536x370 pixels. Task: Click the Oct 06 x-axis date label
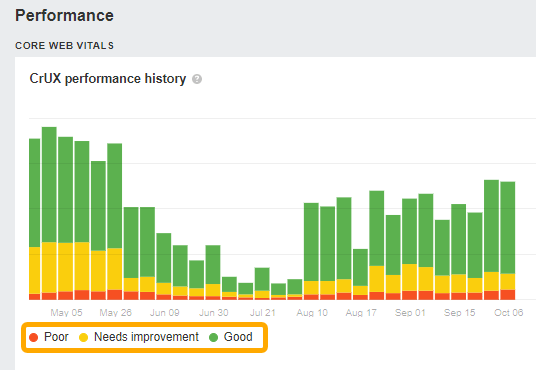pyautogui.click(x=508, y=313)
